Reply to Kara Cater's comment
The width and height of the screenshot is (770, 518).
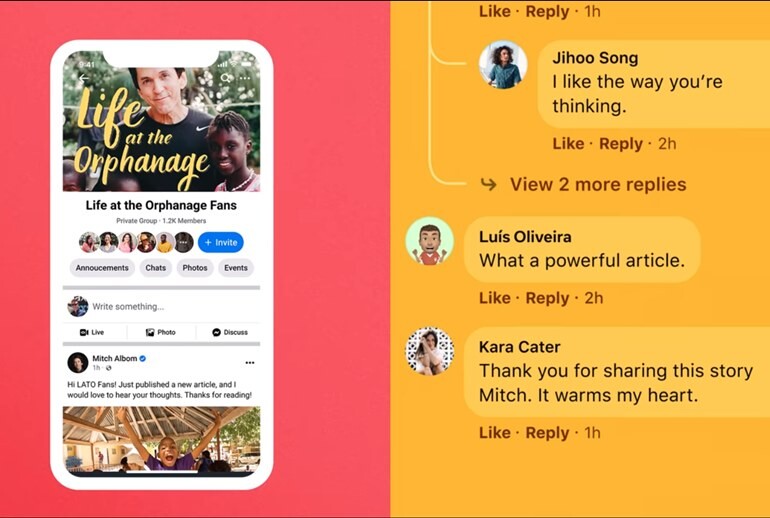547,433
